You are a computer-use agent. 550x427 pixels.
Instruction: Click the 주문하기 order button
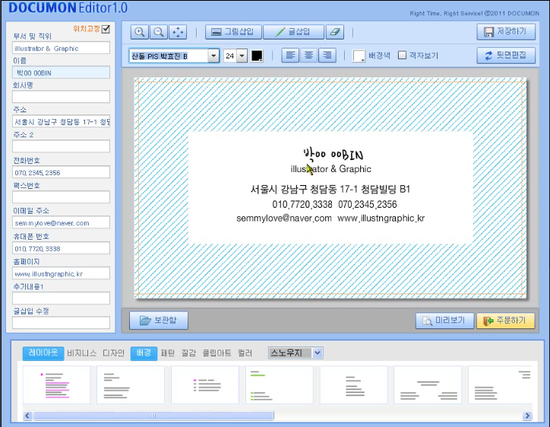pyautogui.click(x=505, y=320)
